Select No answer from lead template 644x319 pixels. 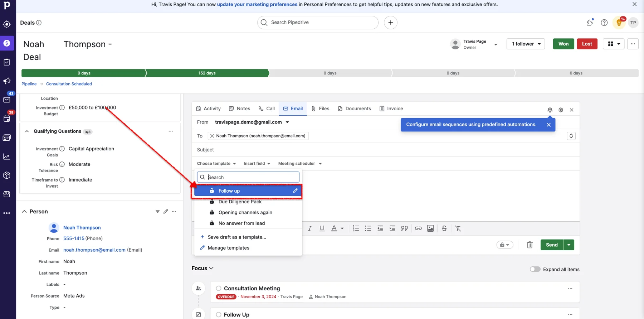[x=248, y=223]
